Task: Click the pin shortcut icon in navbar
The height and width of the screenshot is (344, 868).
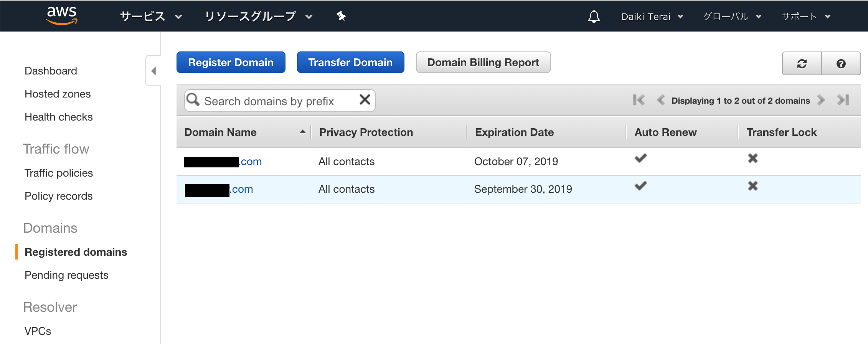Action: pos(341,16)
